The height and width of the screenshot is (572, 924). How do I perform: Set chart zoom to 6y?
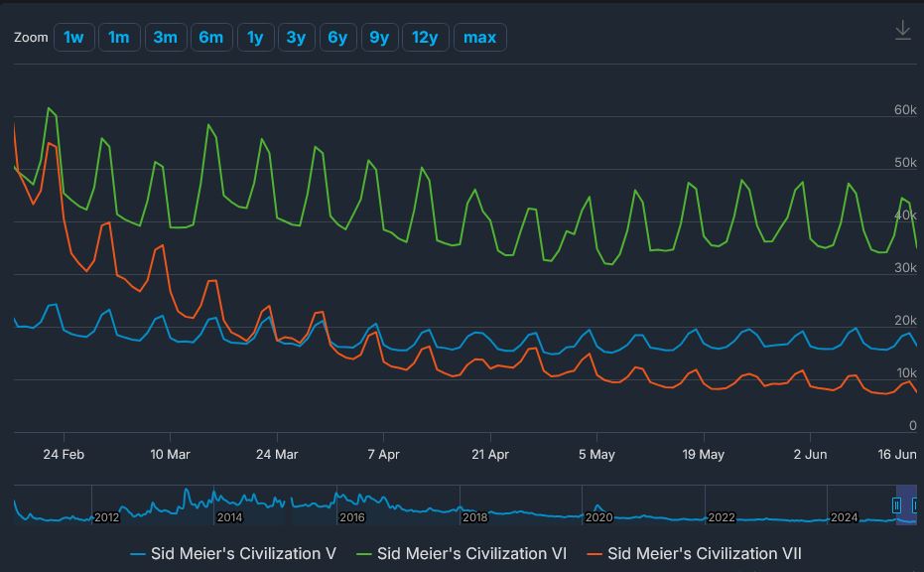[x=337, y=37]
